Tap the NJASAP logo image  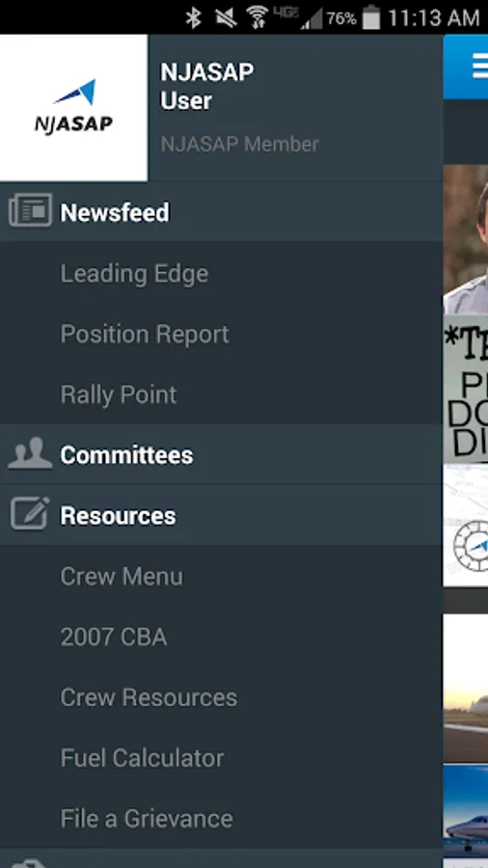73,107
